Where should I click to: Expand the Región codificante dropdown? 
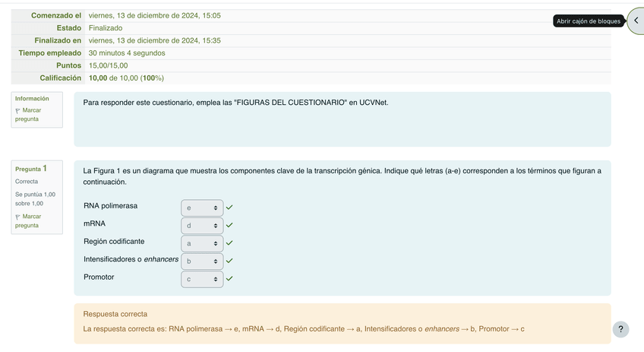pos(202,243)
